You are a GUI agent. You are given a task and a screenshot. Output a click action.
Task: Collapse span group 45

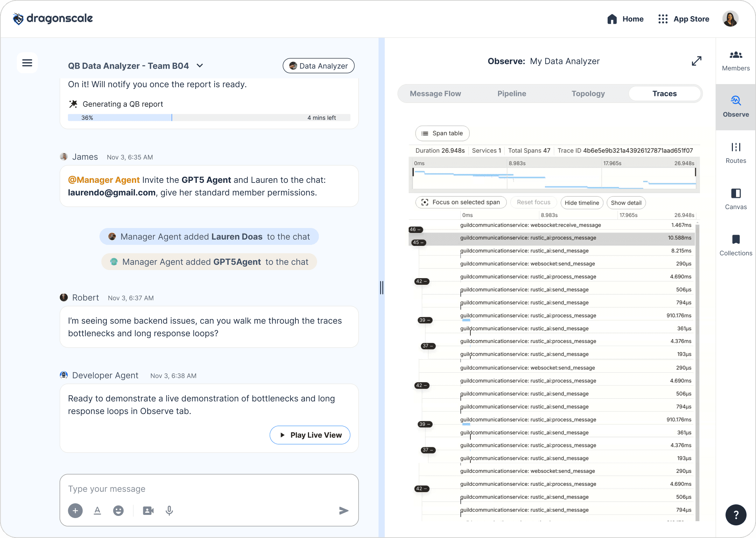coord(418,242)
